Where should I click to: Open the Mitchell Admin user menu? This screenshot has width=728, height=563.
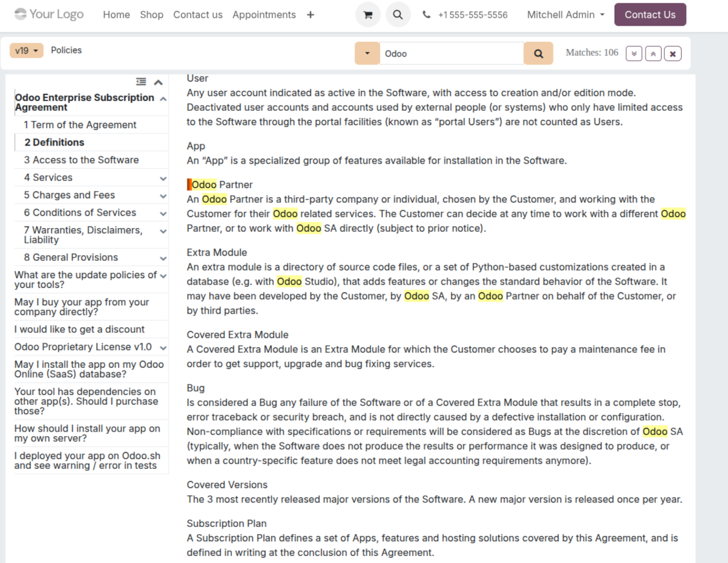pyautogui.click(x=566, y=15)
